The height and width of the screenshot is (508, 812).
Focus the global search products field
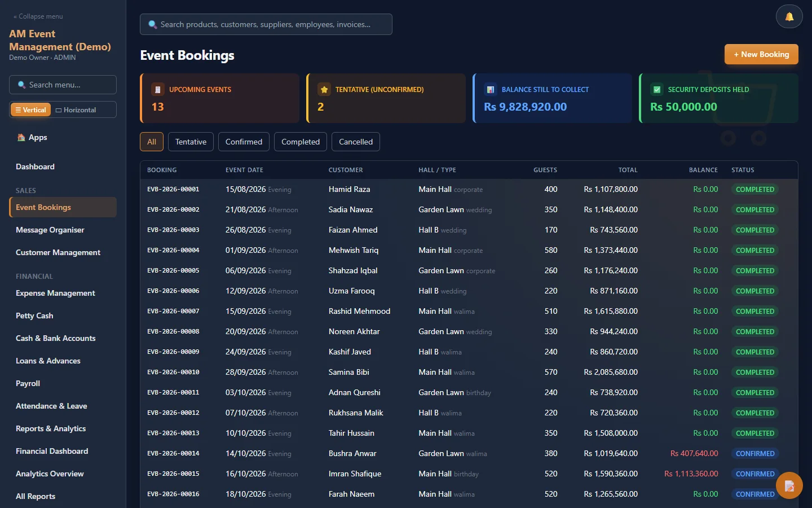click(x=266, y=24)
